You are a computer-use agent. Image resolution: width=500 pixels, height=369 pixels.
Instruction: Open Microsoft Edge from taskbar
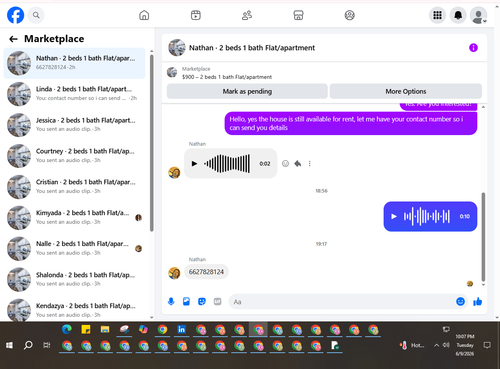pos(67,330)
